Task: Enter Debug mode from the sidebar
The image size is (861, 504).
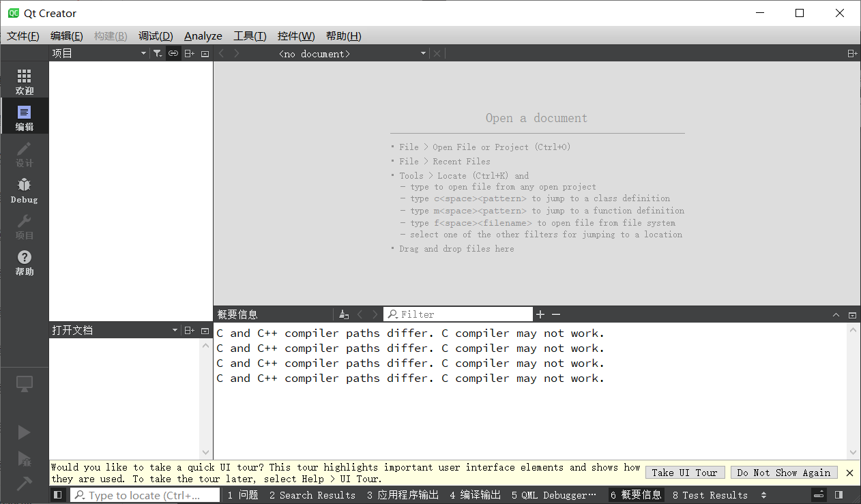Action: tap(25, 189)
